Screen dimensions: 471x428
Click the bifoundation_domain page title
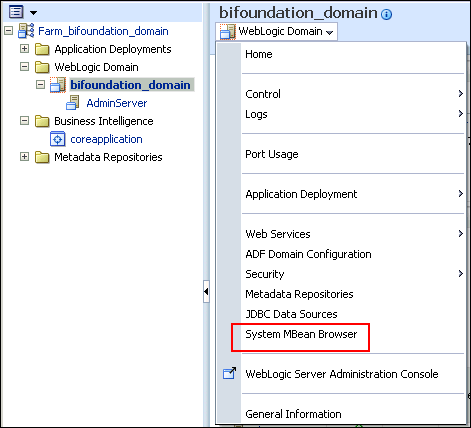298,13
